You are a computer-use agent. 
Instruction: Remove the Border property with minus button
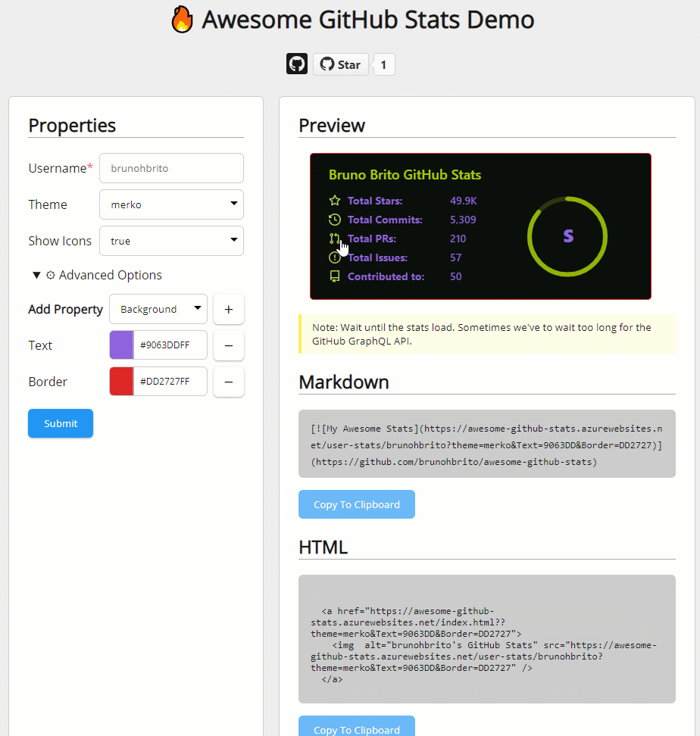(229, 382)
